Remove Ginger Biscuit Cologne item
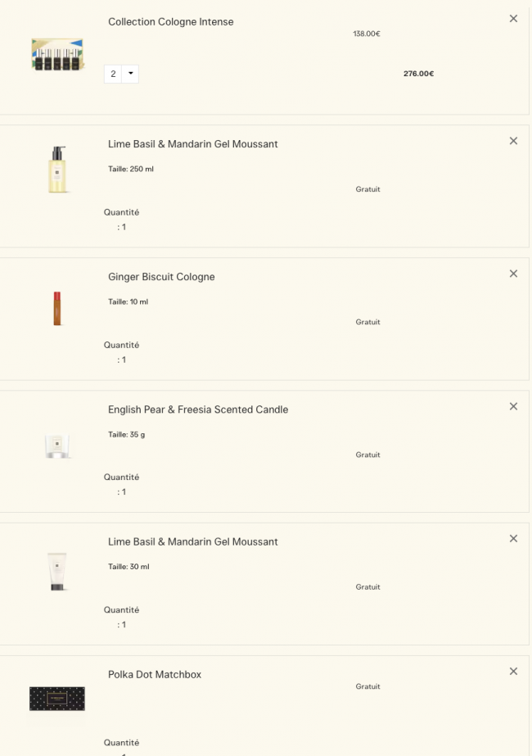Viewport: 532px width, 756px height. tap(513, 274)
